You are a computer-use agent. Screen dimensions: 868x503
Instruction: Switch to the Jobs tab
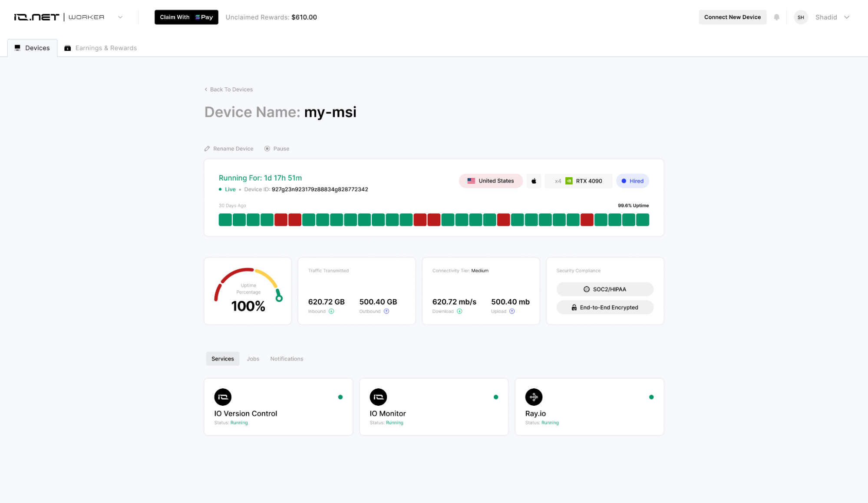click(253, 359)
